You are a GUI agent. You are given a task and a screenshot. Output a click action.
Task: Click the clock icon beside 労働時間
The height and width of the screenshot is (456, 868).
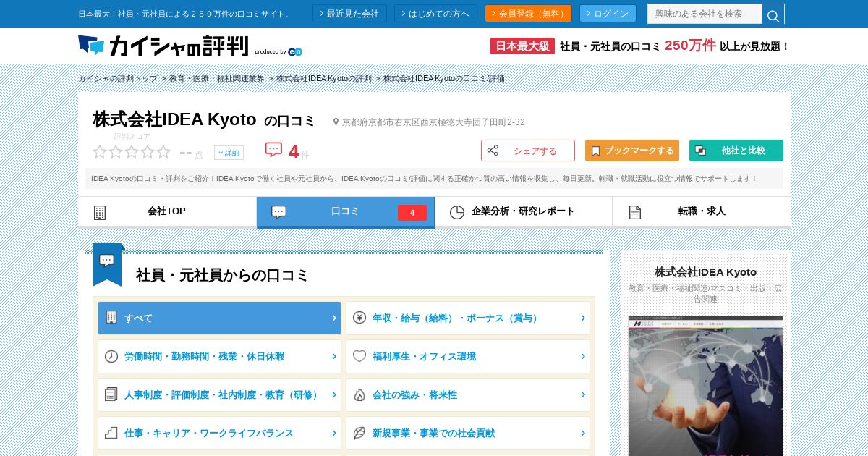(111, 356)
